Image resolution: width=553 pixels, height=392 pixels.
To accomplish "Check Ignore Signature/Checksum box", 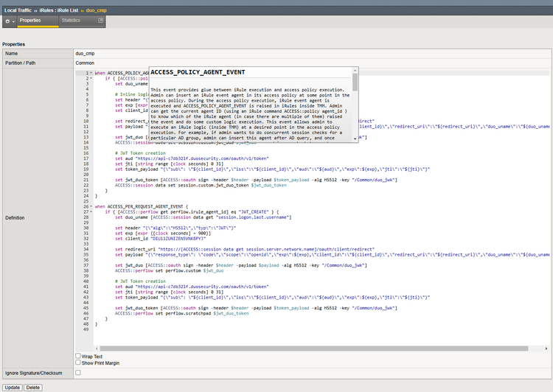I will (79, 373).
